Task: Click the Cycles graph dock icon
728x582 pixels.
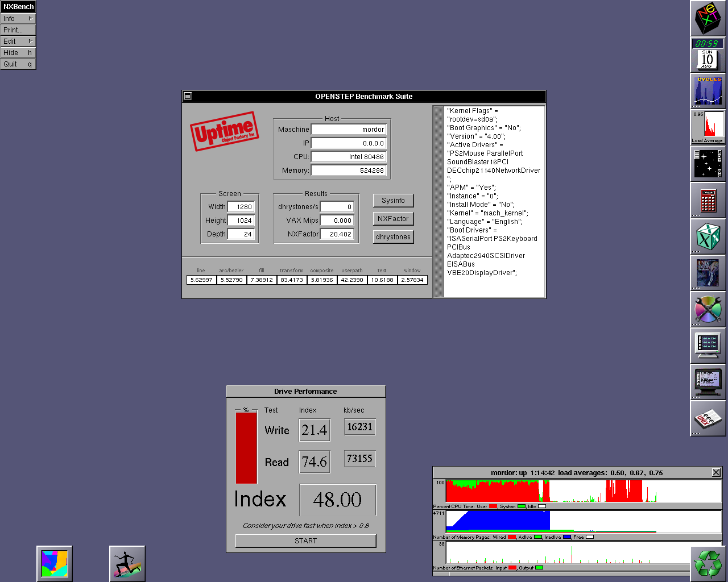Action: click(x=708, y=91)
